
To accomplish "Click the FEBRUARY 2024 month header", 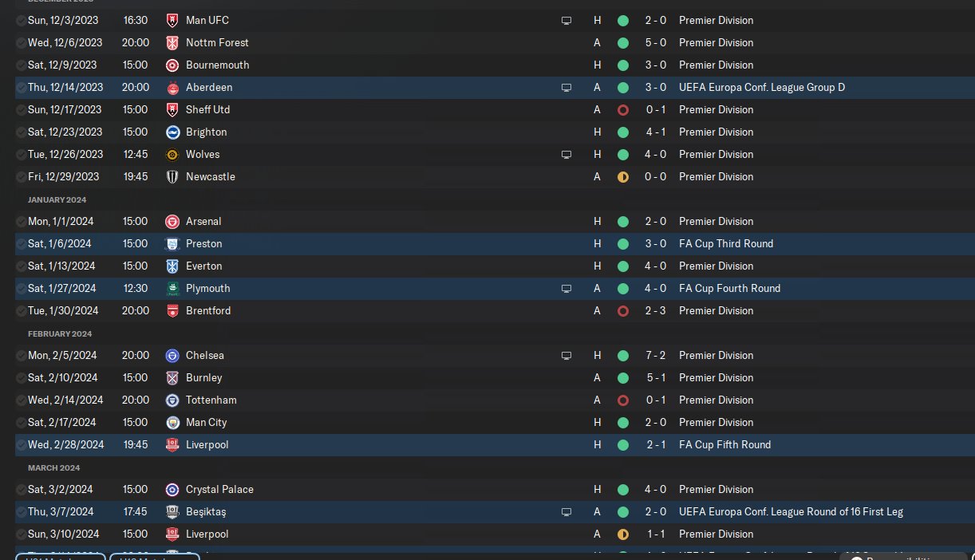I will coord(60,333).
